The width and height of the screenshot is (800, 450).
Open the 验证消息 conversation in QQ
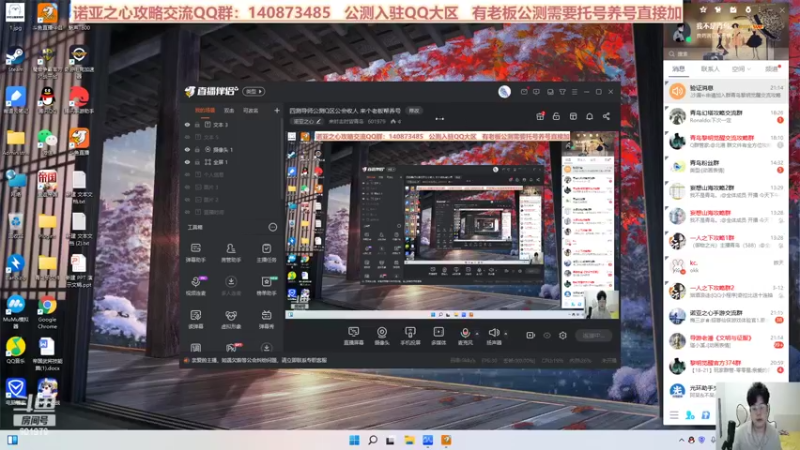point(726,91)
